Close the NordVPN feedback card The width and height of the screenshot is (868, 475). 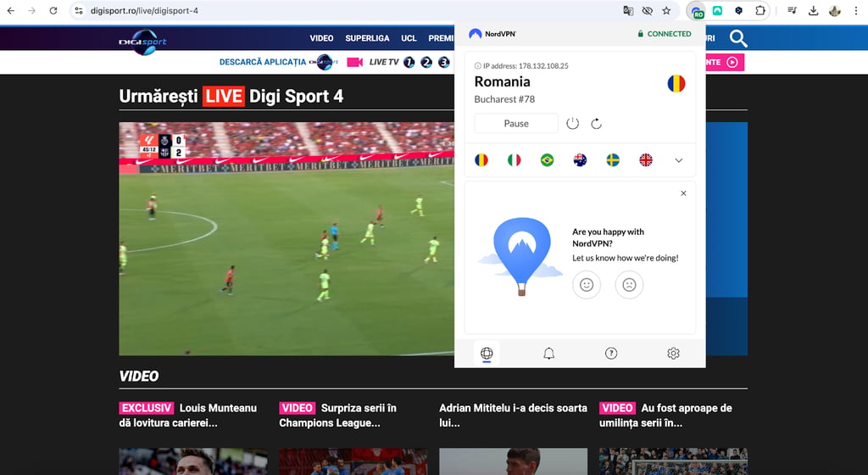tap(683, 193)
